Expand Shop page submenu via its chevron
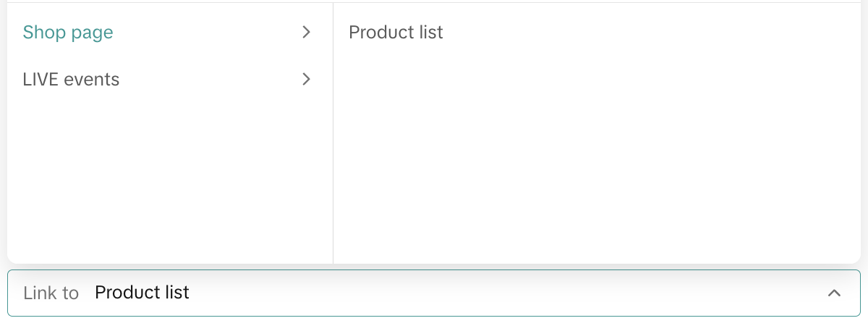868x326 pixels. pyautogui.click(x=307, y=33)
